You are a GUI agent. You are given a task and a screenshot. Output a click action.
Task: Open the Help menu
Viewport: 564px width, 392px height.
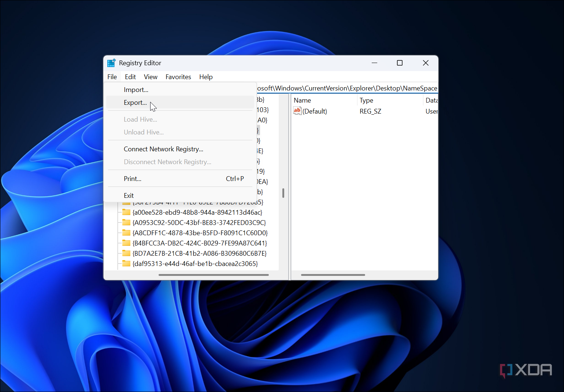click(x=206, y=77)
